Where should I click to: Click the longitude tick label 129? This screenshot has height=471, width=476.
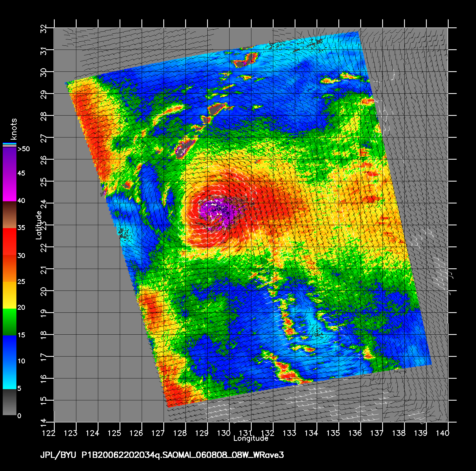[x=202, y=433]
